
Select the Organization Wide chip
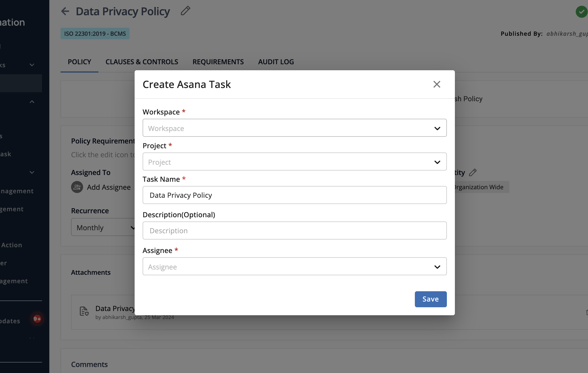pyautogui.click(x=482, y=187)
